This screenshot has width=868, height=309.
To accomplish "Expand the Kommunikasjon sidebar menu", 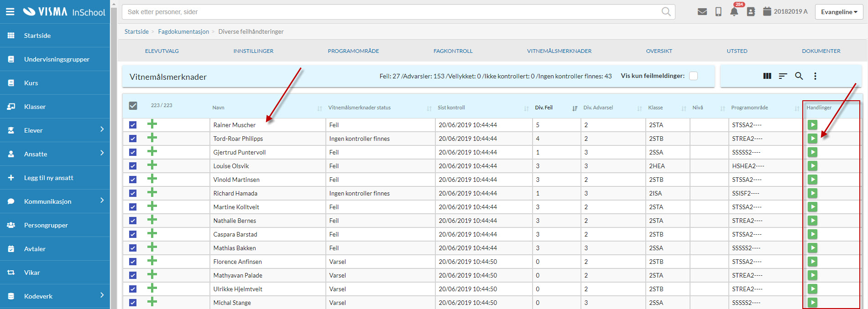I will coord(102,201).
